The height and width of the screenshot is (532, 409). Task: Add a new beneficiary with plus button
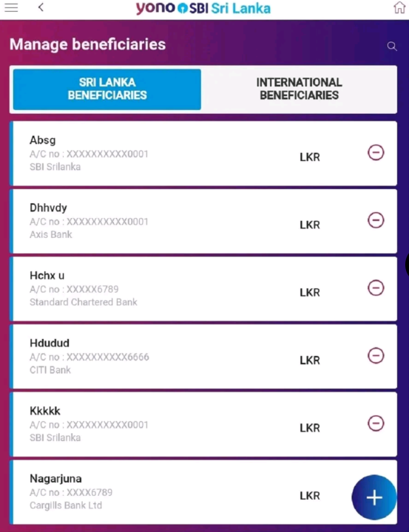pyautogui.click(x=374, y=497)
